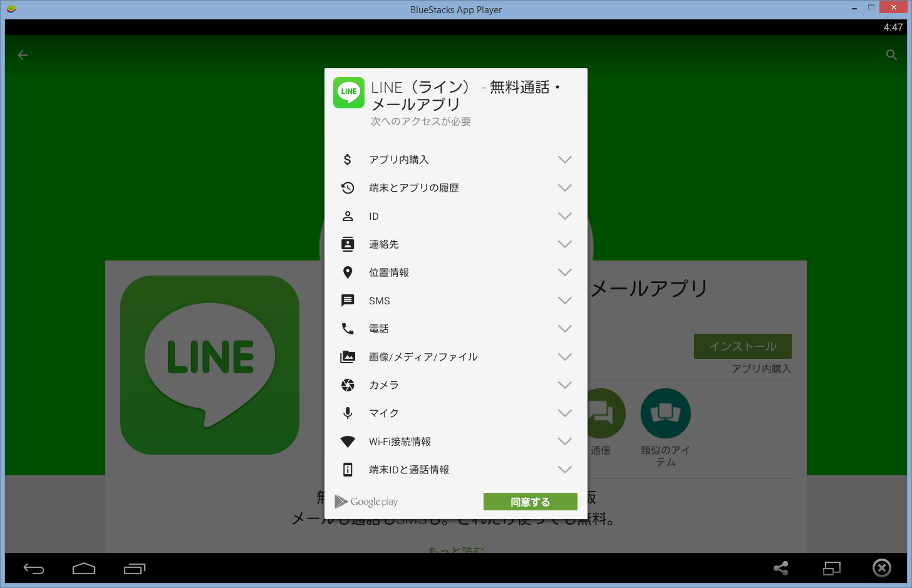
Task: Click the LINE app icon in dialog header
Action: click(x=349, y=93)
